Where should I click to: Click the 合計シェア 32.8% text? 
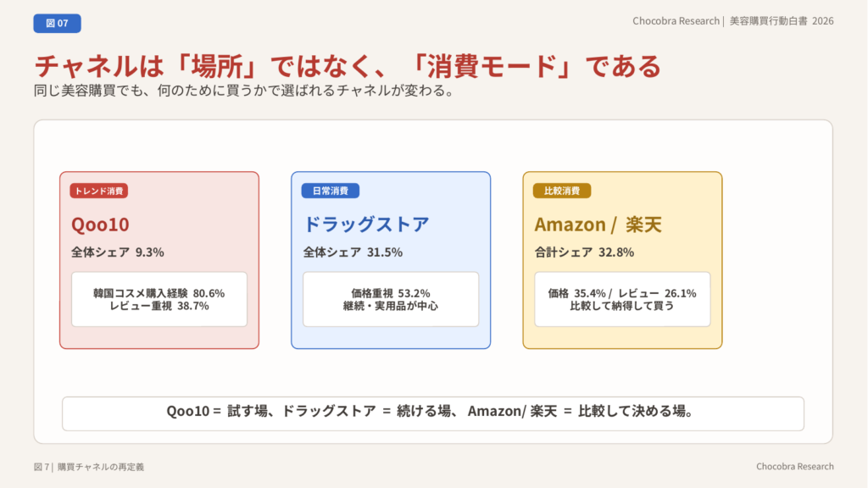click(x=584, y=252)
